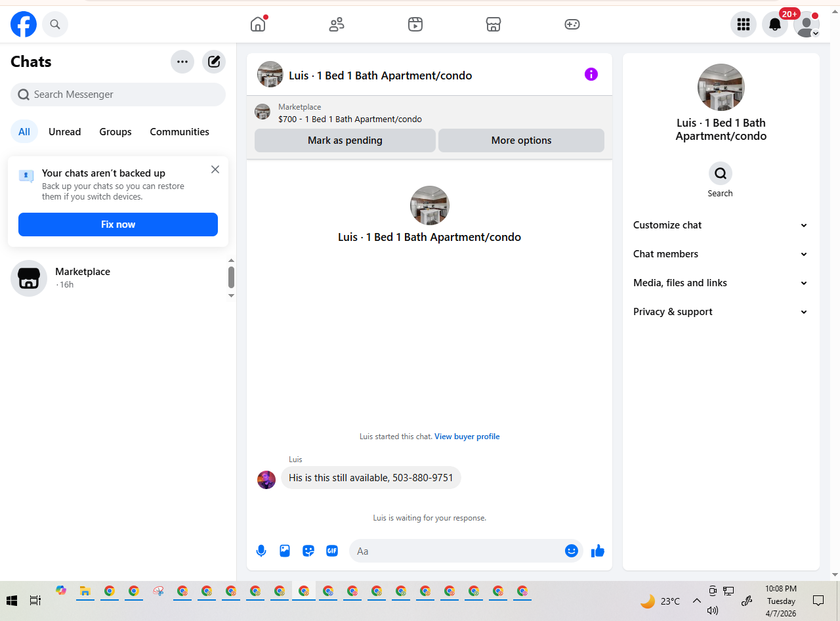Open the Marketplace chat row

point(118,278)
